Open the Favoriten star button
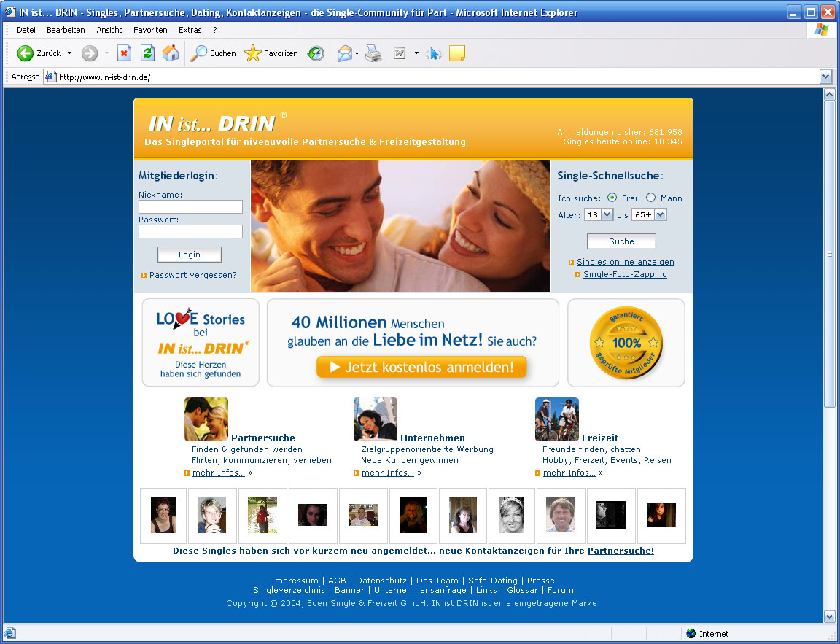This screenshot has width=840, height=644. coord(271,53)
